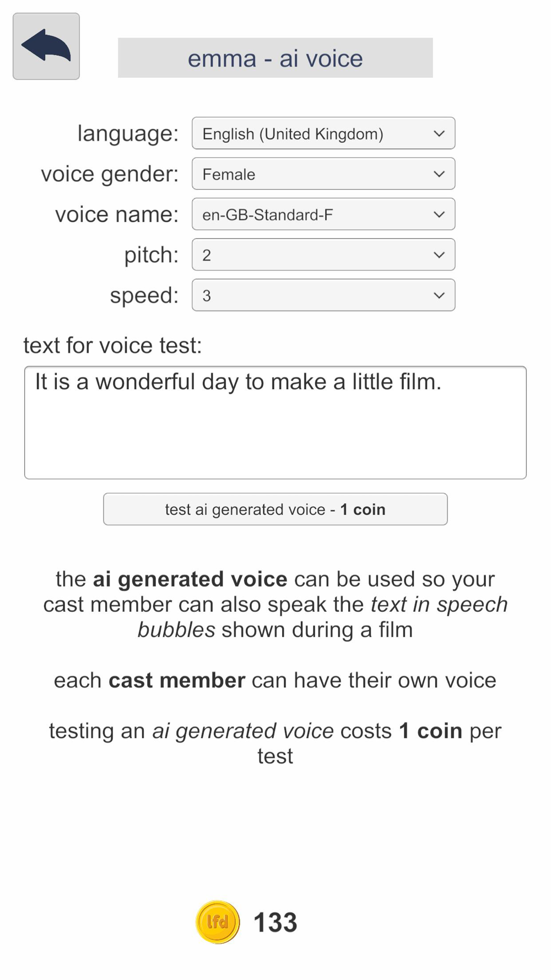The image size is (551, 980).
Task: Click the "pitch:" label
Action: 151,255
